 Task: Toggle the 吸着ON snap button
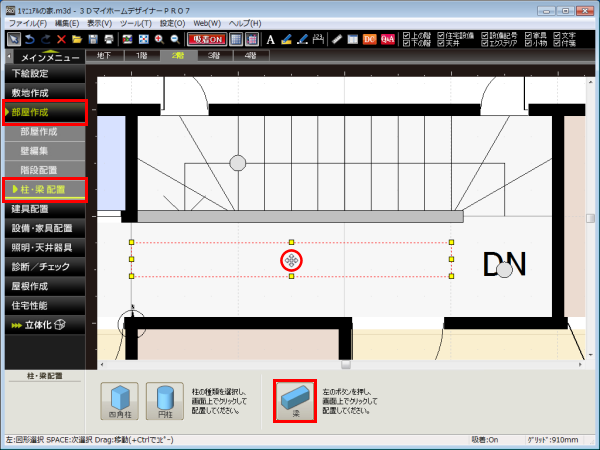coord(205,39)
